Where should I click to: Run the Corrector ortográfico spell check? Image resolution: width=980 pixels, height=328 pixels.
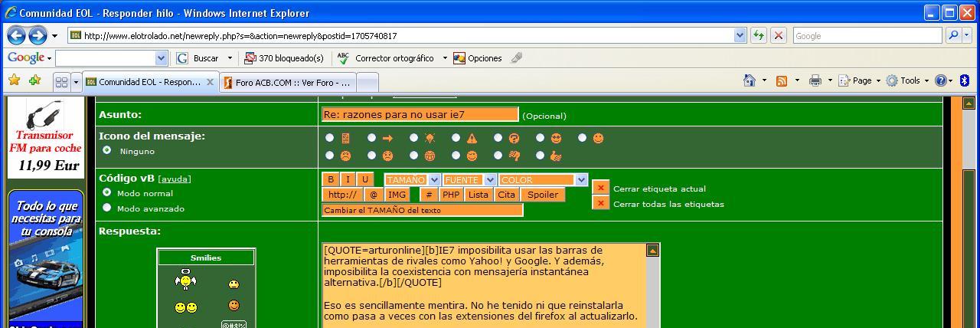(x=386, y=58)
